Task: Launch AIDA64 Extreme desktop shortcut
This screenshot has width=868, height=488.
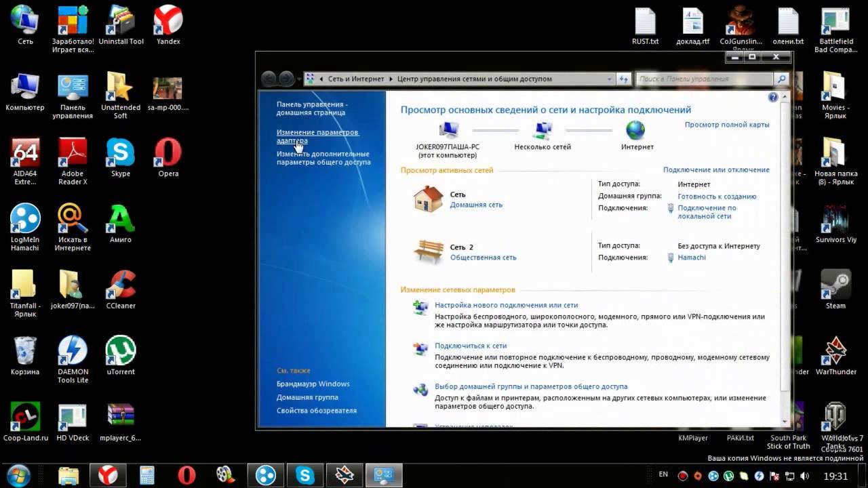Action: pyautogui.click(x=25, y=161)
